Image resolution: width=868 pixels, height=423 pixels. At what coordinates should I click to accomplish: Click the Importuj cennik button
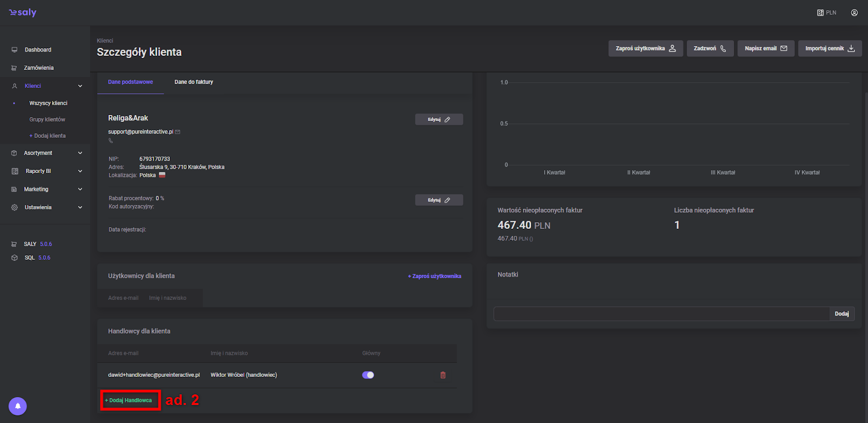point(829,48)
